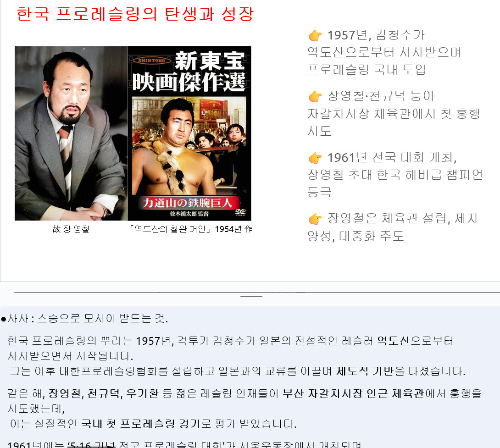
Task: Click the bullet text 프로레슬링 국내 도입
Action: click(367, 70)
